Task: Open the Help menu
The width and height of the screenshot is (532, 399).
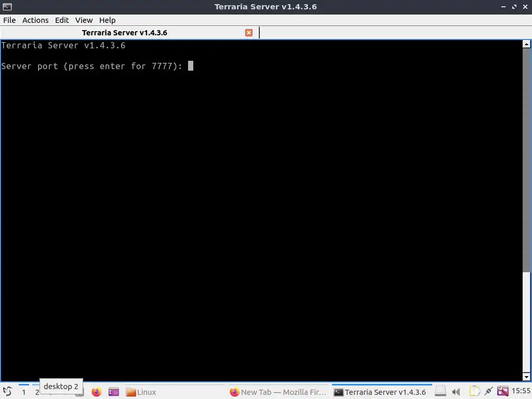Action: pos(107,20)
